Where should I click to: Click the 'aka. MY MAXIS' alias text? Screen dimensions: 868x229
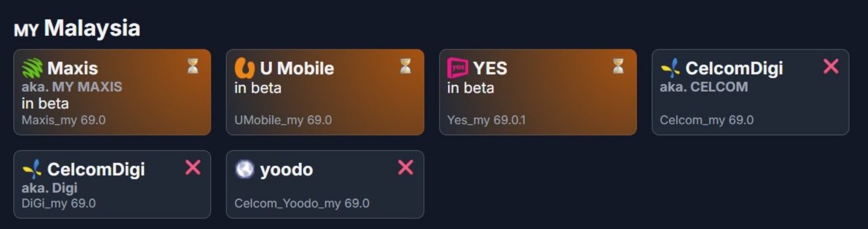pyautogui.click(x=72, y=87)
